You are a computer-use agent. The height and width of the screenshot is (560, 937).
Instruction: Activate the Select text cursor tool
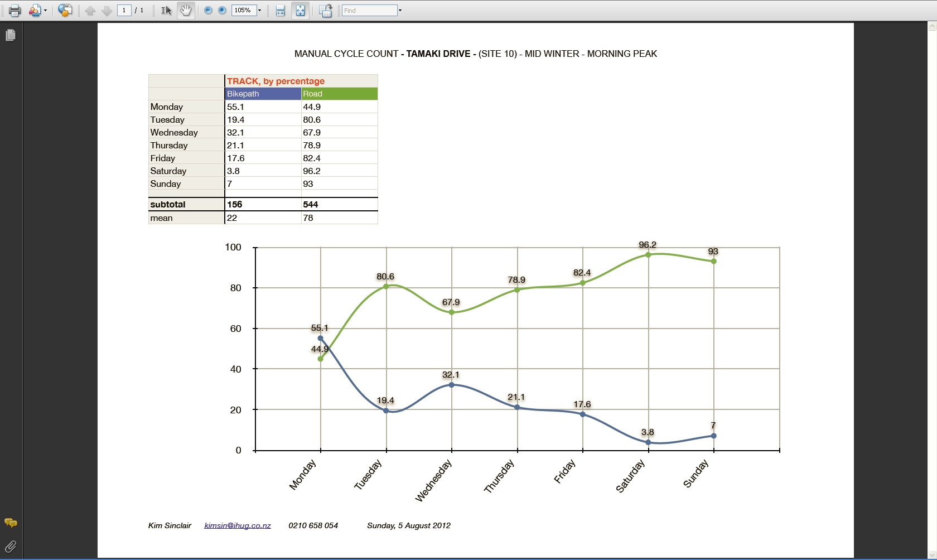tap(166, 11)
